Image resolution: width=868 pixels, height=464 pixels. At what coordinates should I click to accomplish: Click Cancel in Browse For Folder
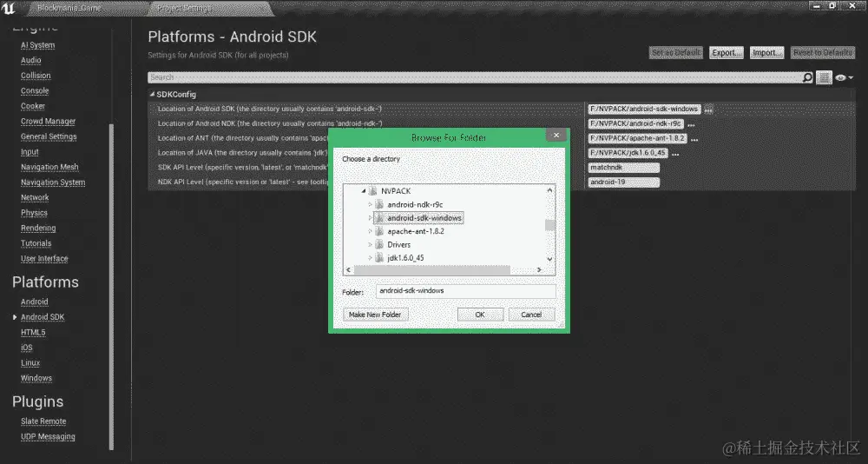(531, 315)
